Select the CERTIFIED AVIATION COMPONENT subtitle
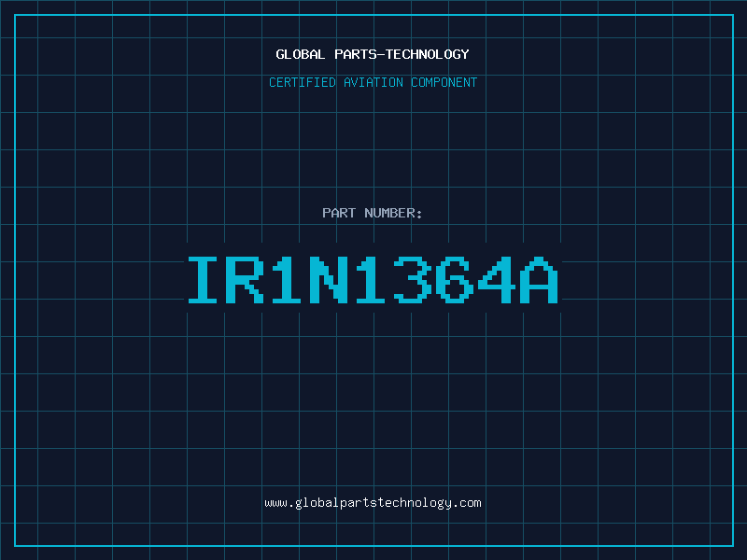Screen dimensions: 747x560 coord(373,82)
